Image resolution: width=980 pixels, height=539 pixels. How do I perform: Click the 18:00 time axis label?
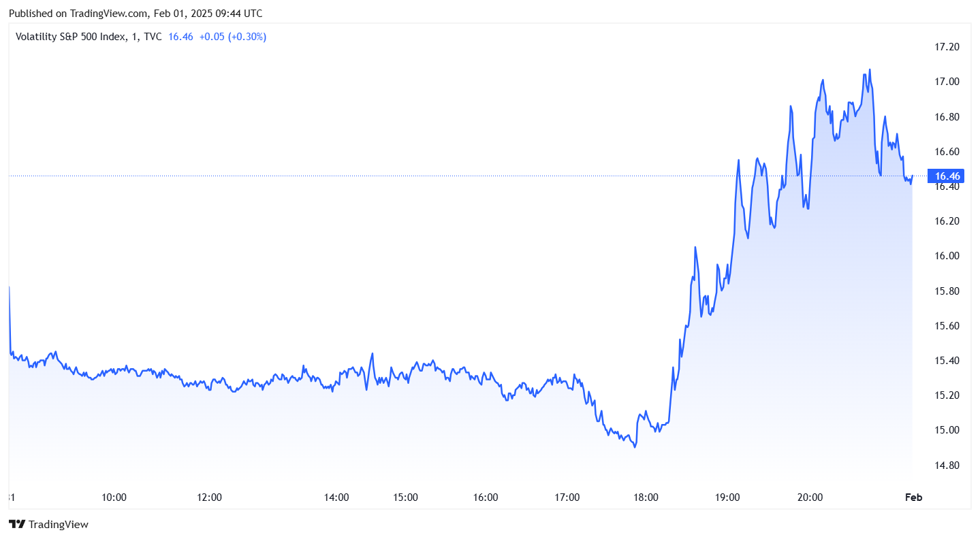pos(646,497)
